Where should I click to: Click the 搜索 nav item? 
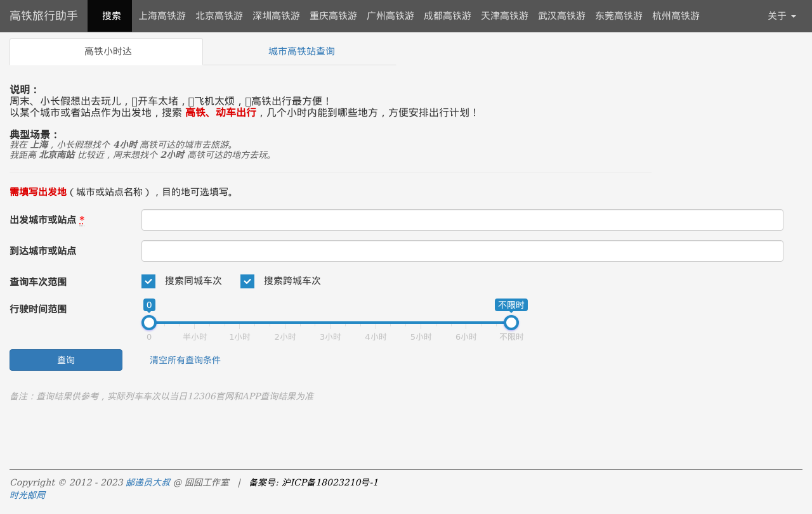click(109, 15)
